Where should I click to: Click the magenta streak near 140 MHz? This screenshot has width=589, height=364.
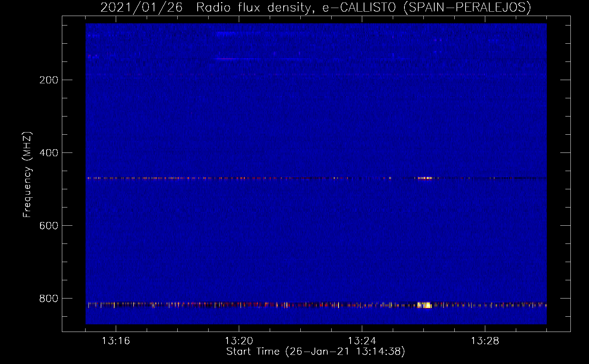(226, 59)
